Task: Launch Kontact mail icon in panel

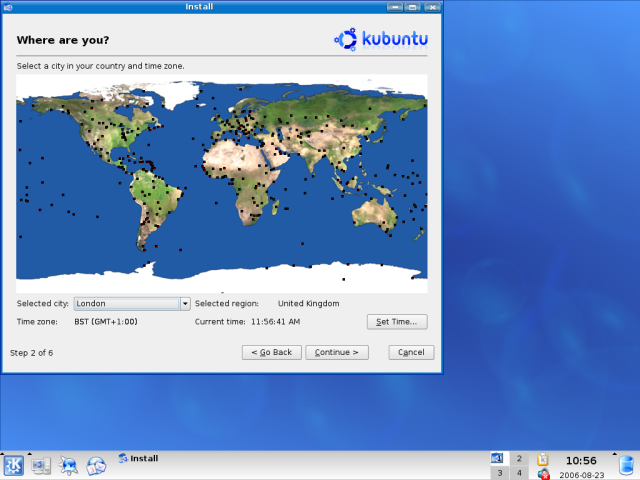Action: click(96, 466)
